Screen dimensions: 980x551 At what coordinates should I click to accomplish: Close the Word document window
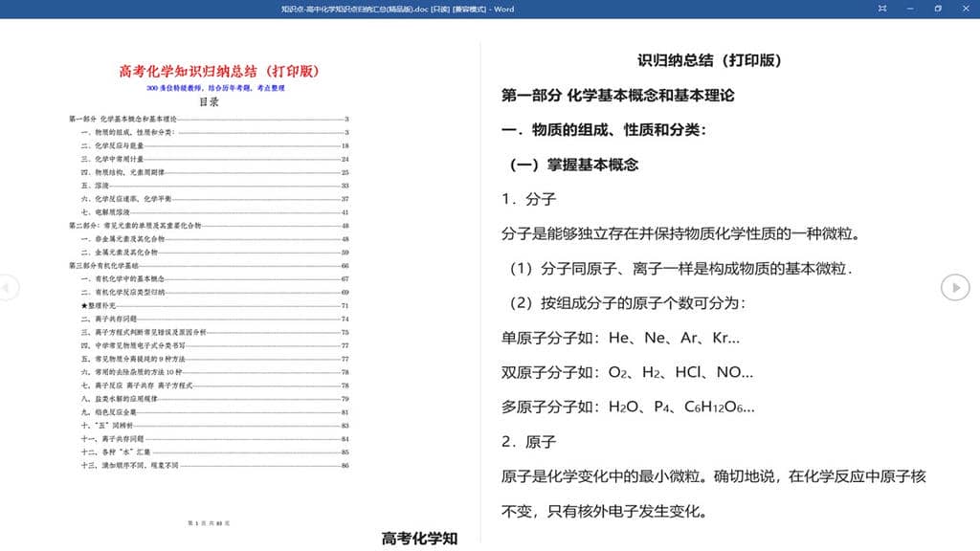point(966,9)
